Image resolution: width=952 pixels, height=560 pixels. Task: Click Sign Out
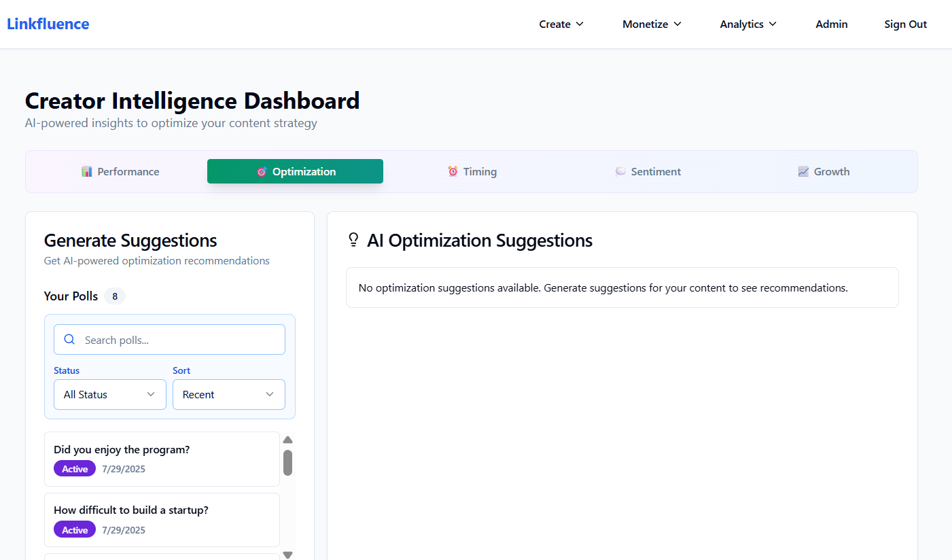click(x=905, y=24)
